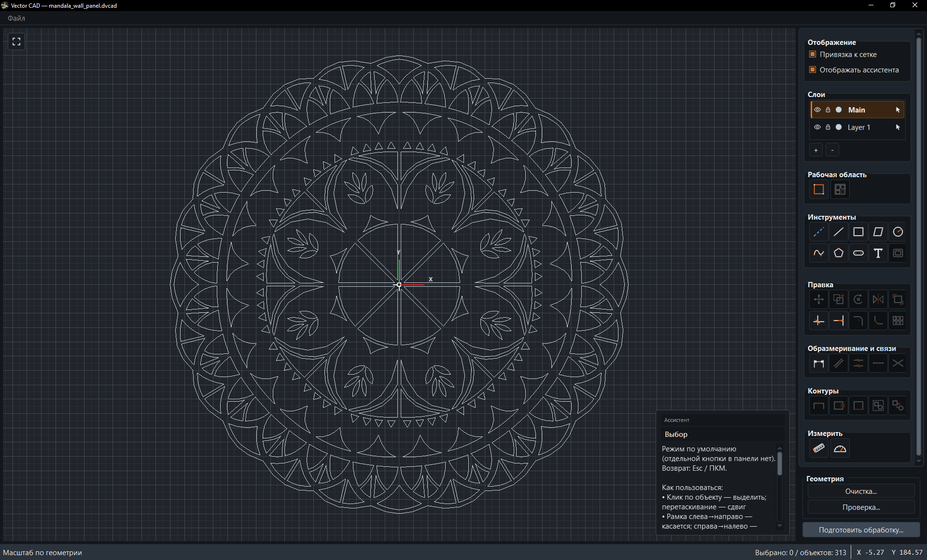Viewport: 927px width, 560px height.
Task: Toggle the Отображать ассистента checkbox
Action: (813, 70)
